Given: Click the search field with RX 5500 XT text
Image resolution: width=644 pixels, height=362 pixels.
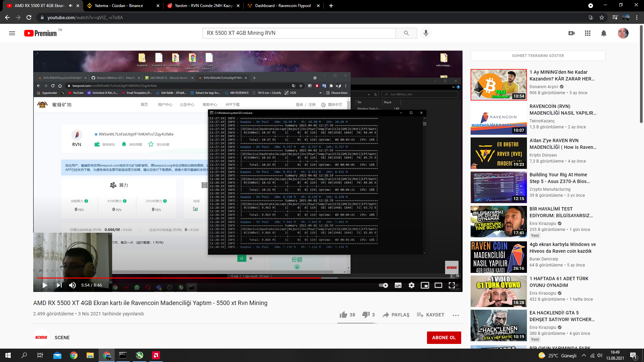Looking at the screenshot, I should coord(299,33).
